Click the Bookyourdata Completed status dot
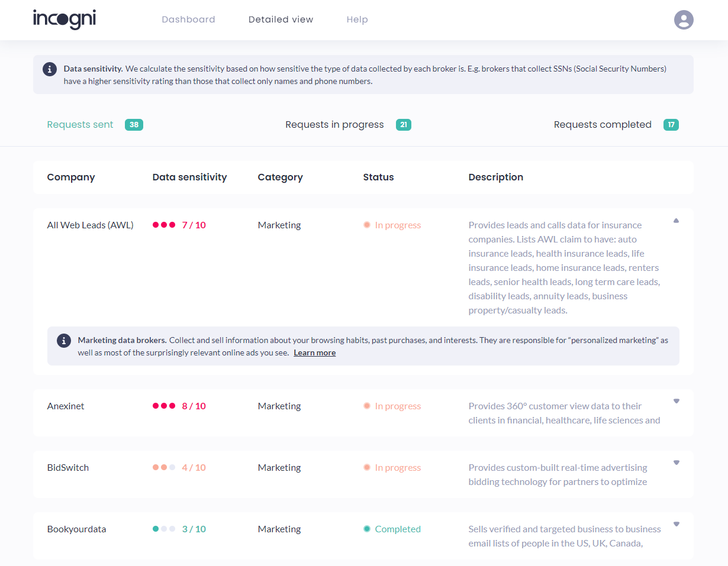The width and height of the screenshot is (728, 566). (x=367, y=529)
